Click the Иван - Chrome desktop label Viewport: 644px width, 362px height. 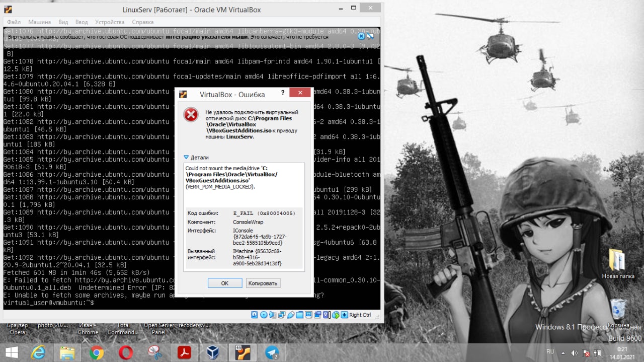(x=88, y=329)
